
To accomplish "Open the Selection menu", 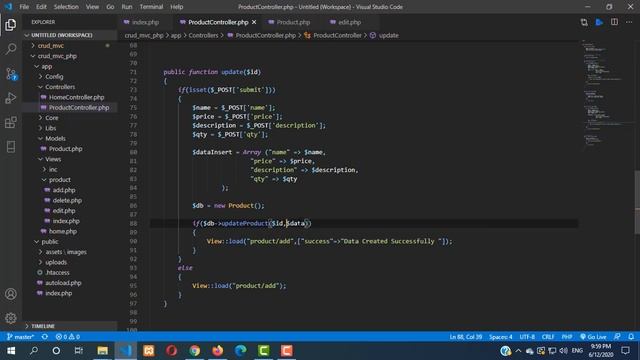I will tap(66, 7).
